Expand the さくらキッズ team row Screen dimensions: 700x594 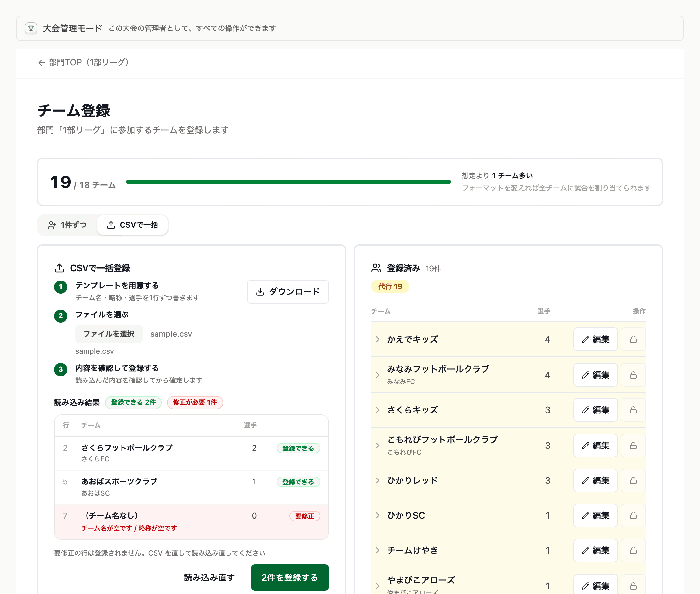pos(378,410)
